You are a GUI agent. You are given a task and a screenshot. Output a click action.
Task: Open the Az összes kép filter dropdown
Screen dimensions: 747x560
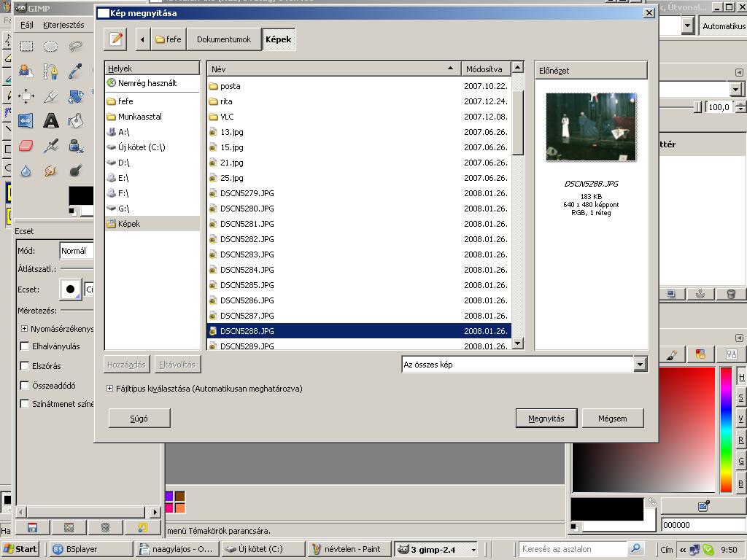point(640,365)
